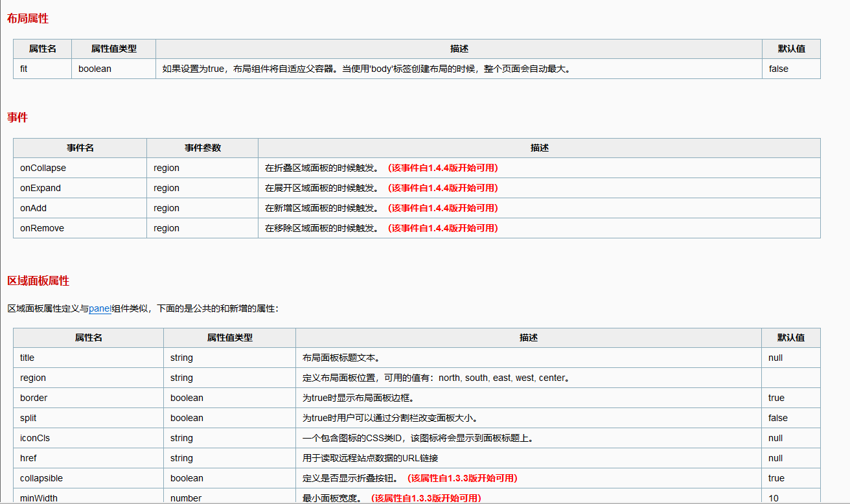850x504 pixels.
Task: Select the 区域面板属性 section heading
Action: 38,281
